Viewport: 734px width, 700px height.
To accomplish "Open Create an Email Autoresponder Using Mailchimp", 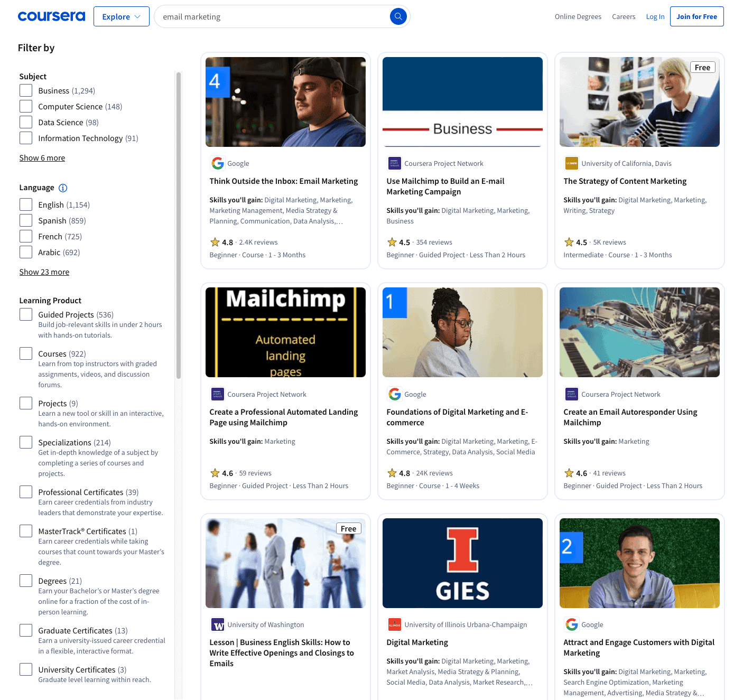I will 630,417.
